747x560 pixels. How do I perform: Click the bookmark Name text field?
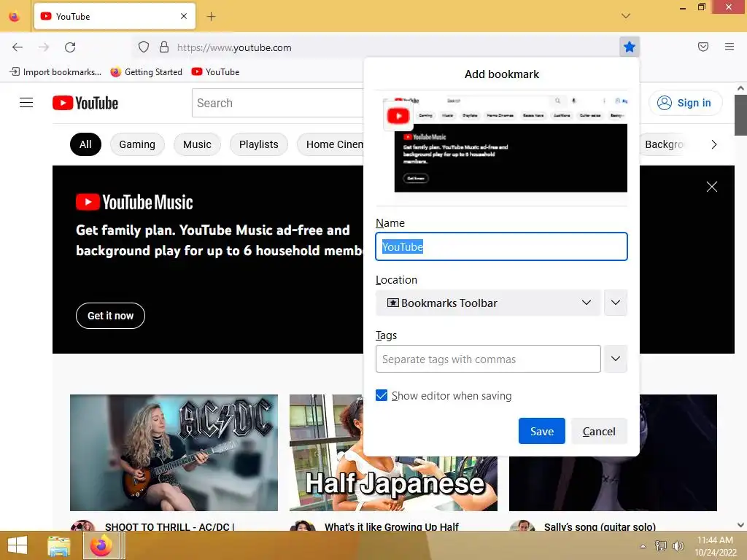click(x=501, y=246)
